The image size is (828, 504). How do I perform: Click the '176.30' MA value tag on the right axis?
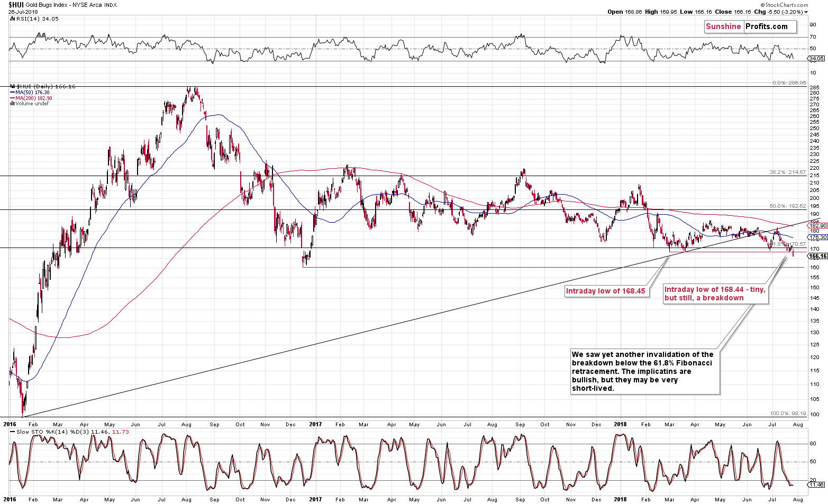coord(818,237)
